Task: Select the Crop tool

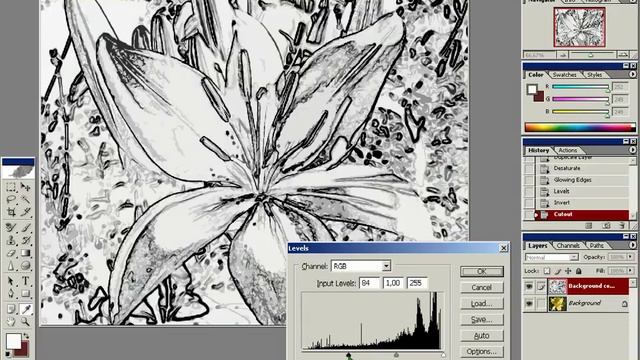Action: click(x=11, y=212)
